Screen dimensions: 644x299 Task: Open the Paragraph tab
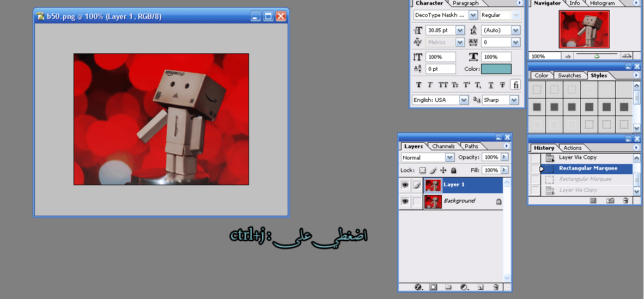tap(465, 3)
